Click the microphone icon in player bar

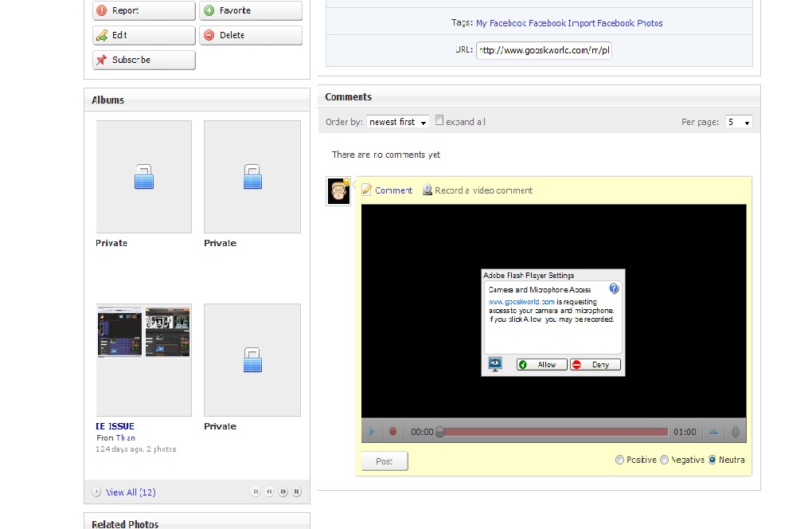click(736, 432)
